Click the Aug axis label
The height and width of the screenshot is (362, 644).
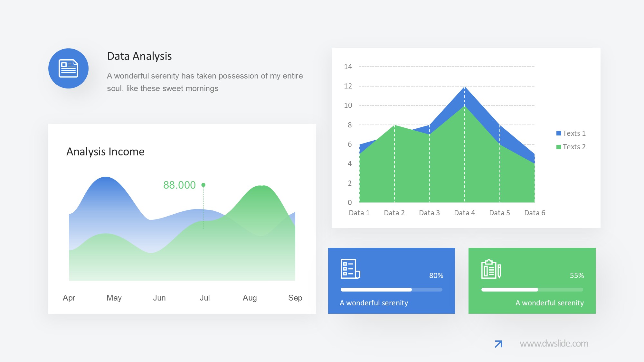pyautogui.click(x=250, y=298)
